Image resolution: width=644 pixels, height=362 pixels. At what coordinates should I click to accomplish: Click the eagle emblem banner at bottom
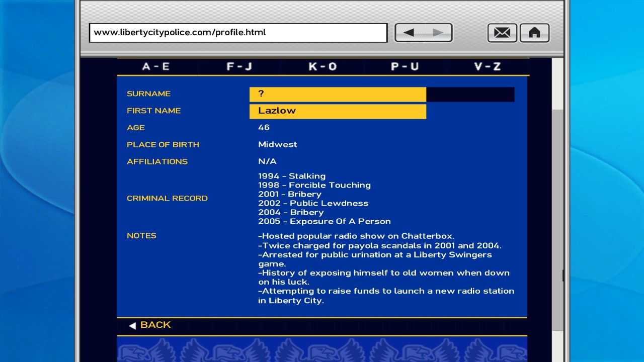coord(322,349)
